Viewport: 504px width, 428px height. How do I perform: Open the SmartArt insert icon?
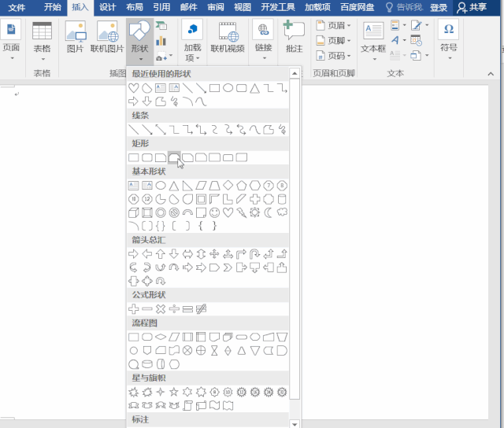pos(161,26)
